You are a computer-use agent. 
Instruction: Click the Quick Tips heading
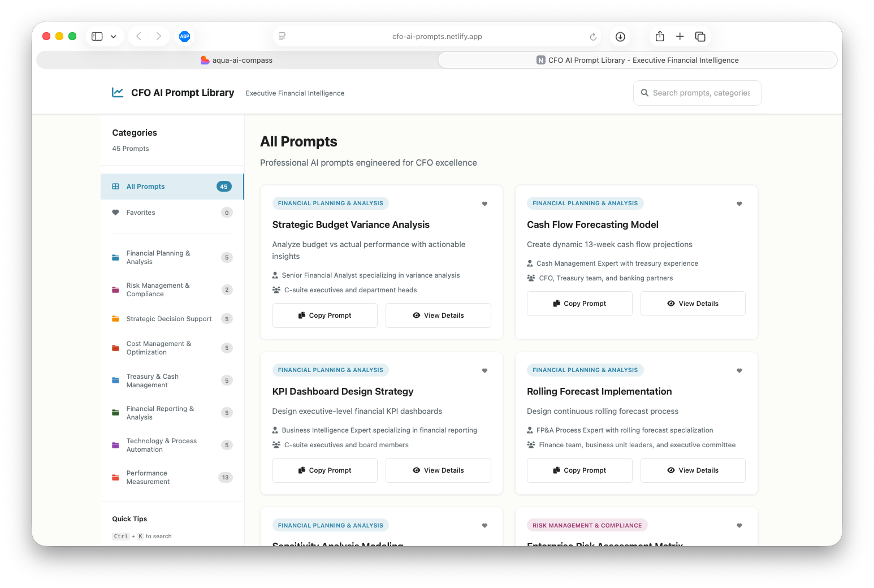[x=129, y=519]
